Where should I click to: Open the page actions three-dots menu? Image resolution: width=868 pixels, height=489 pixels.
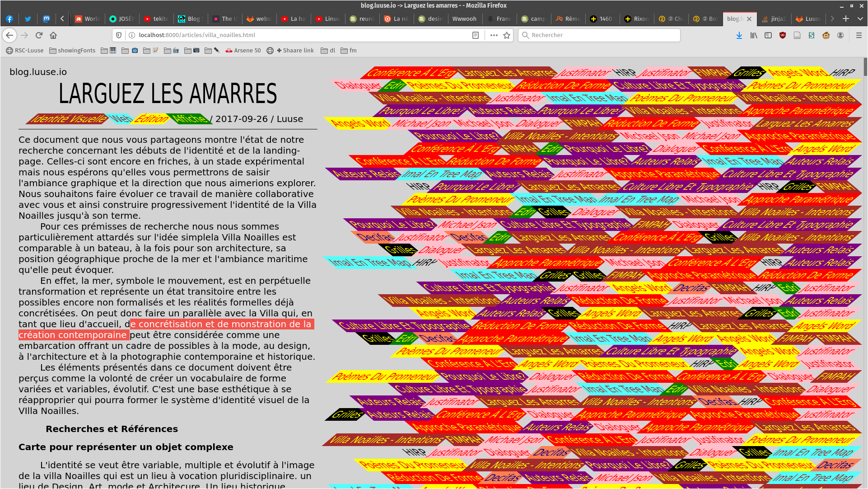[494, 35]
